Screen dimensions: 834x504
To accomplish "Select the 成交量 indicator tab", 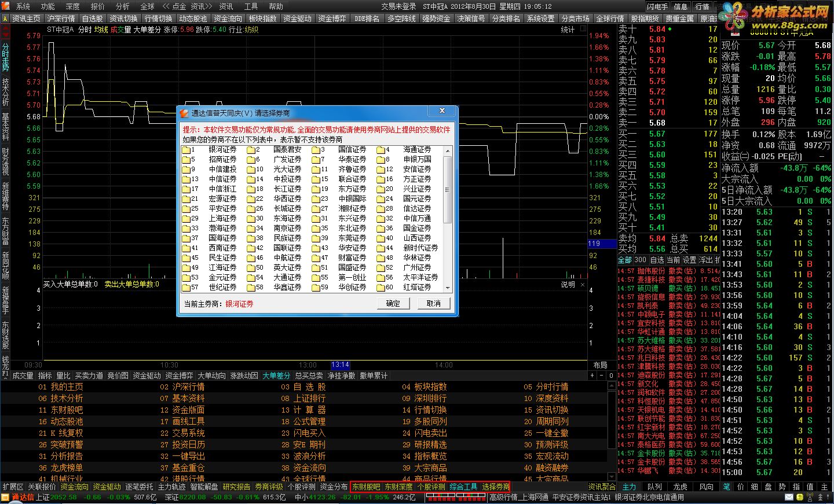I will coord(23,376).
